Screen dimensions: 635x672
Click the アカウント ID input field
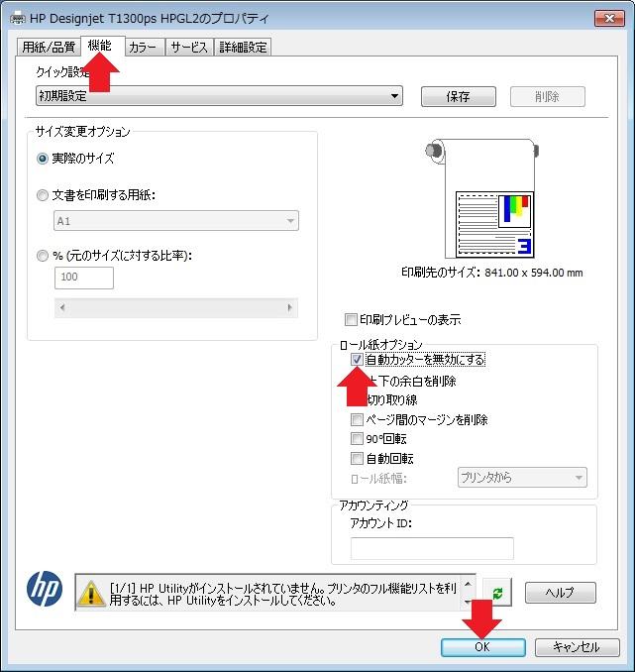(x=432, y=548)
